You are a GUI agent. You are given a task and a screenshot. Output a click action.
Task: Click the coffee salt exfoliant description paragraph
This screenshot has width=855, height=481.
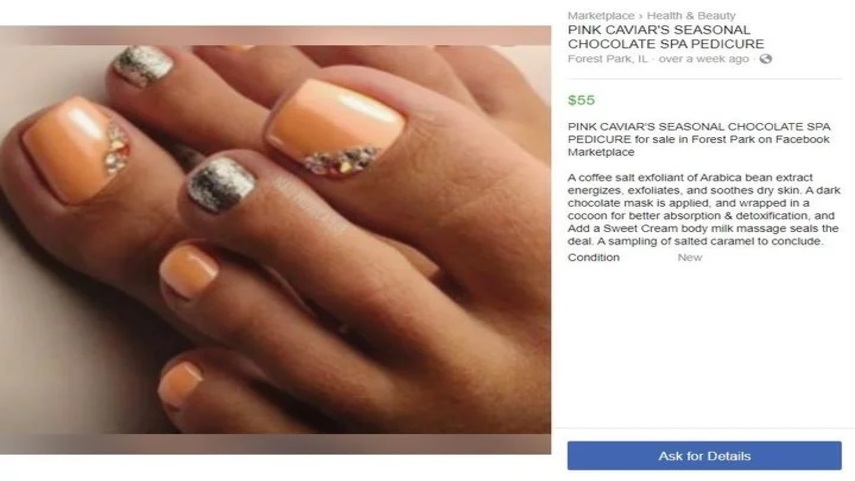(703, 209)
